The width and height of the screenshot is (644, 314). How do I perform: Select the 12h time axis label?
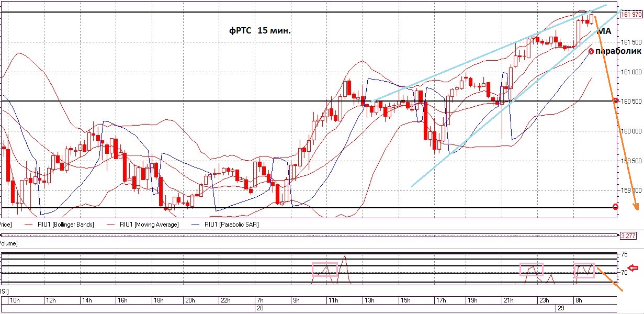point(50,300)
